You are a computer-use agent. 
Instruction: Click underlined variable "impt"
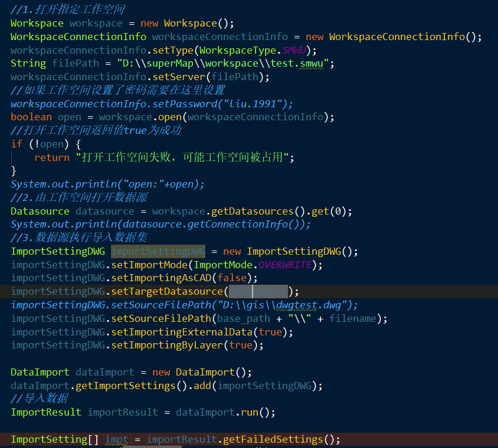117,439
